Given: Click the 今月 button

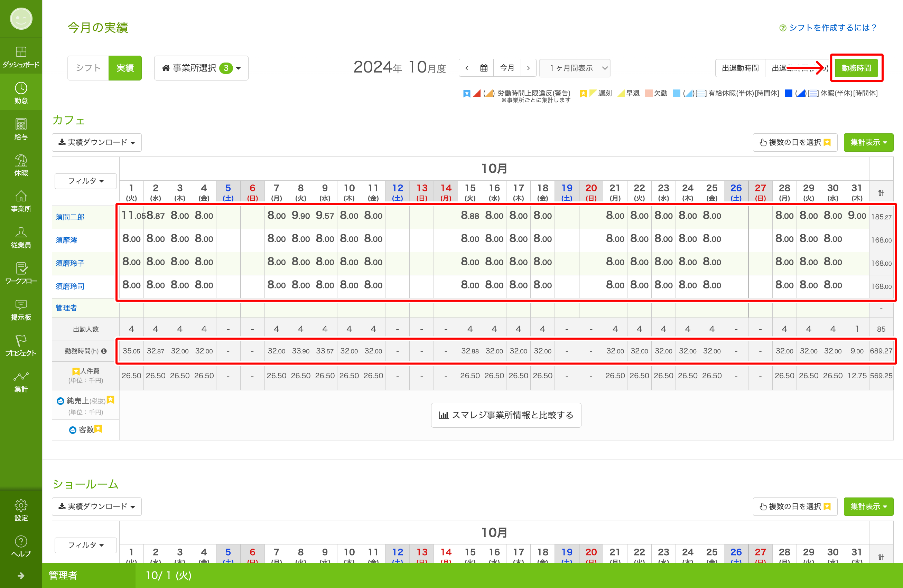Looking at the screenshot, I should [507, 68].
